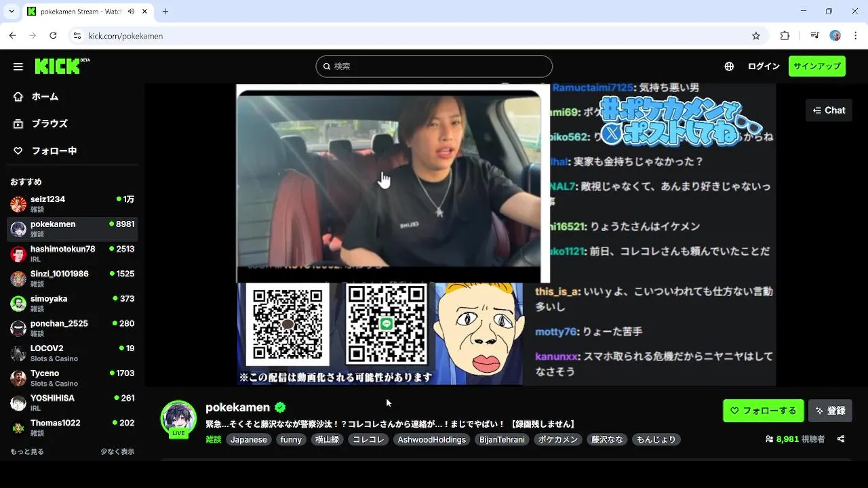Open the media control icon in toolbar

[x=815, y=36]
